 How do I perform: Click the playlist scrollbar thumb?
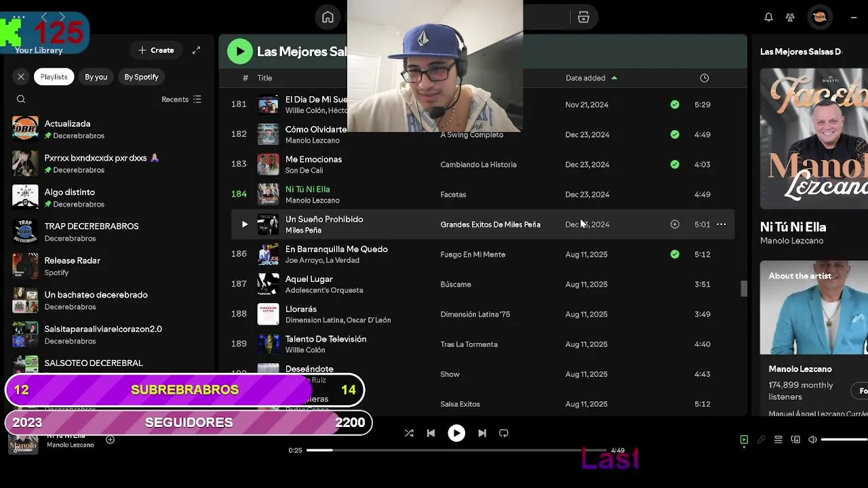744,289
